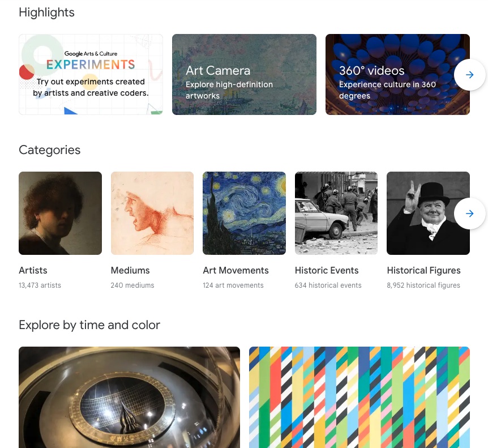
Task: Click the Starry Night Art Movements image
Action: click(x=244, y=213)
